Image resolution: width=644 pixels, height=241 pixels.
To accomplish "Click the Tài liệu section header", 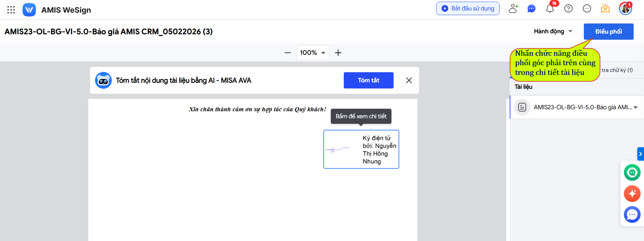I will point(523,87).
